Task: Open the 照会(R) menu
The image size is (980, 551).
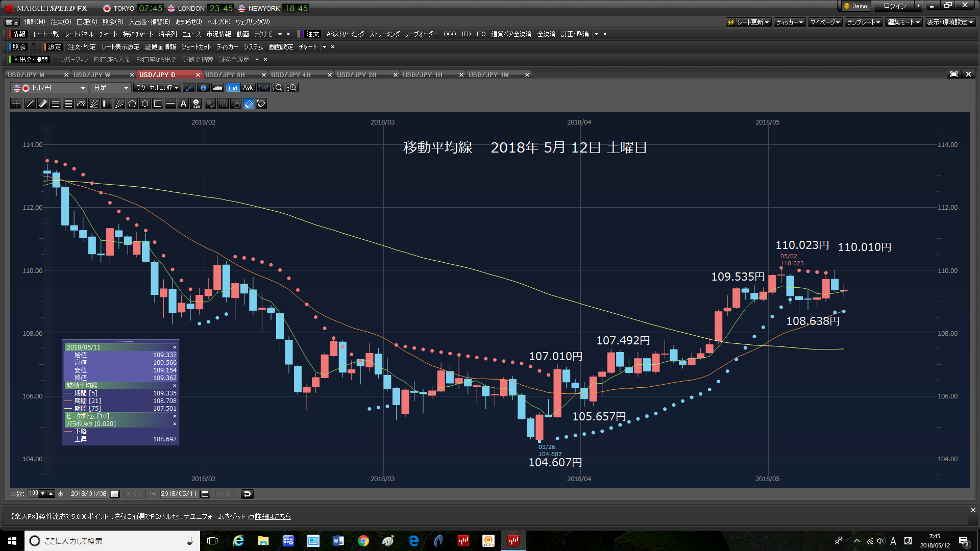Action: (113, 22)
